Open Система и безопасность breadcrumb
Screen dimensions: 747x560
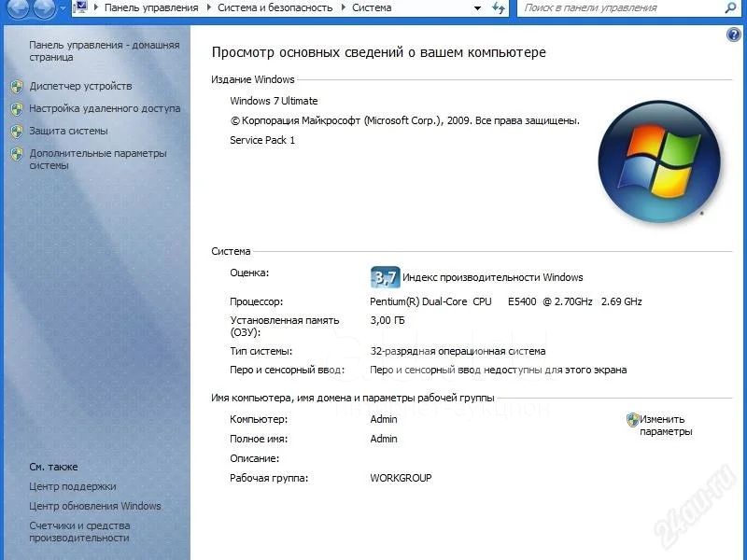coord(275,7)
